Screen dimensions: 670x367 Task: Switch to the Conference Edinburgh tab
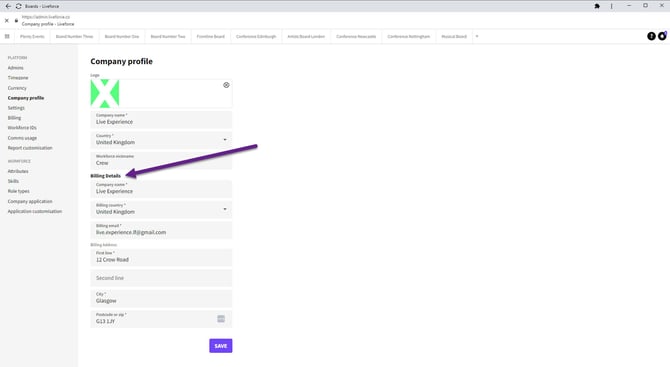(x=256, y=36)
